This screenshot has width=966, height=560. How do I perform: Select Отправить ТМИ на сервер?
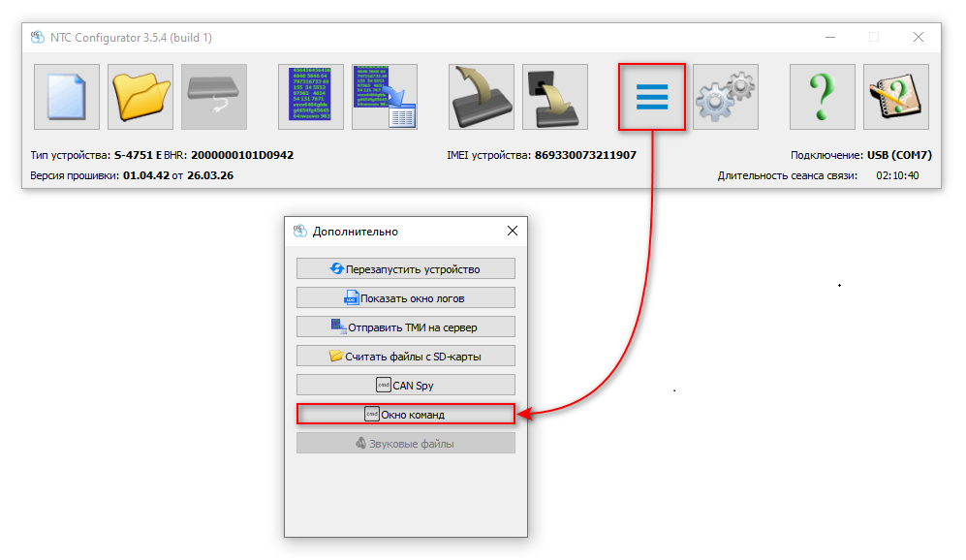405,327
